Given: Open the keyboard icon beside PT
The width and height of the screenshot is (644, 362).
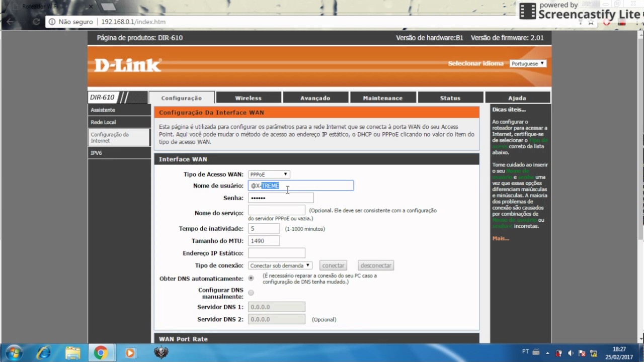Looking at the screenshot, I should click(x=536, y=351).
